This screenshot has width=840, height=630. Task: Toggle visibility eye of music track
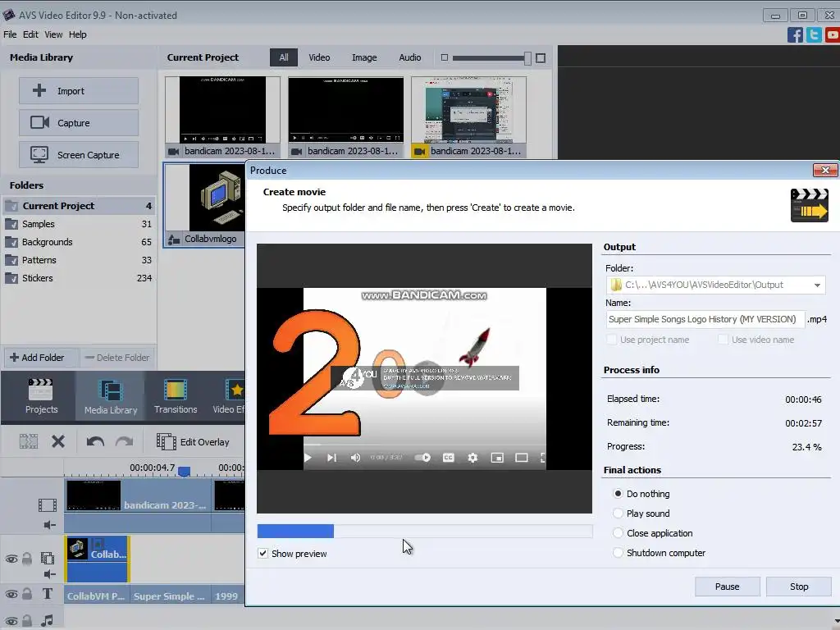(x=11, y=622)
